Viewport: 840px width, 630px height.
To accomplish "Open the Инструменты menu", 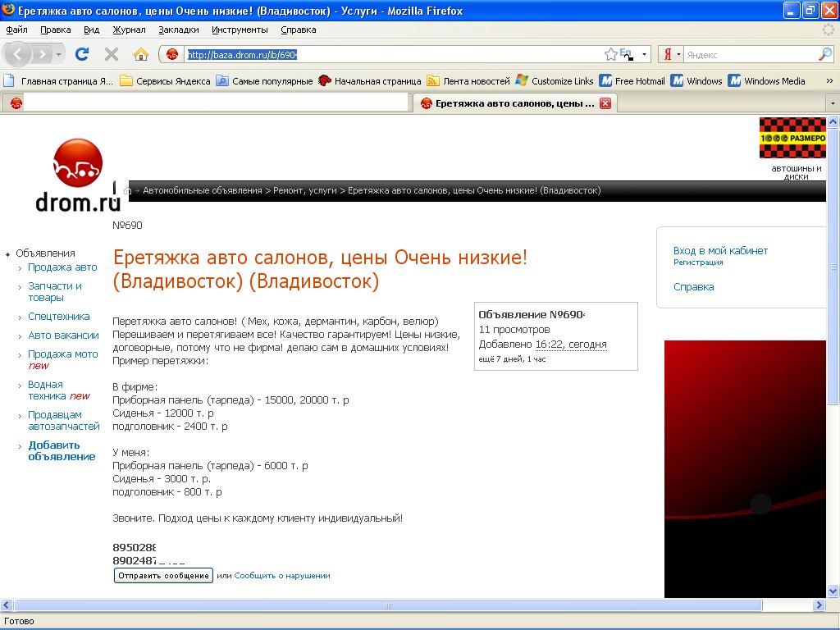I will [x=240, y=30].
